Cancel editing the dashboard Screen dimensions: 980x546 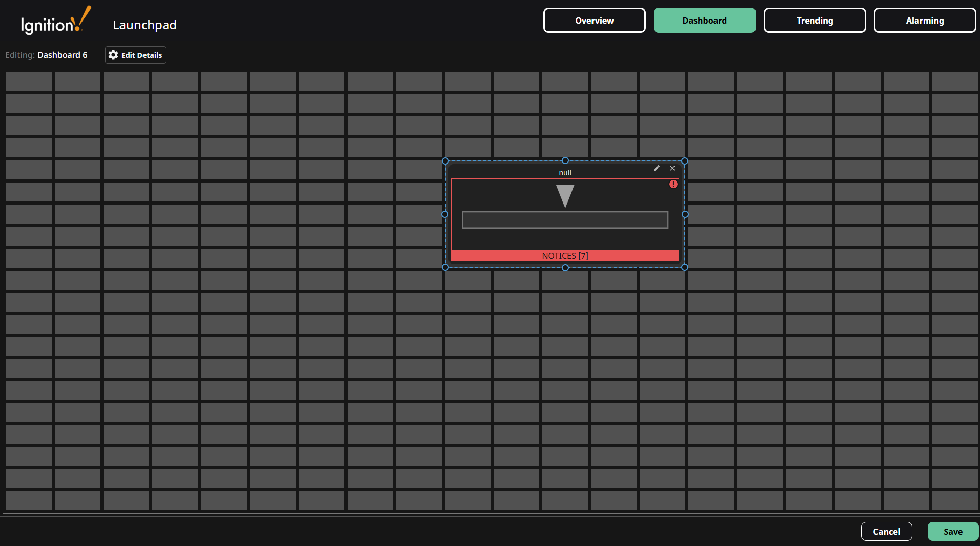[886, 531]
